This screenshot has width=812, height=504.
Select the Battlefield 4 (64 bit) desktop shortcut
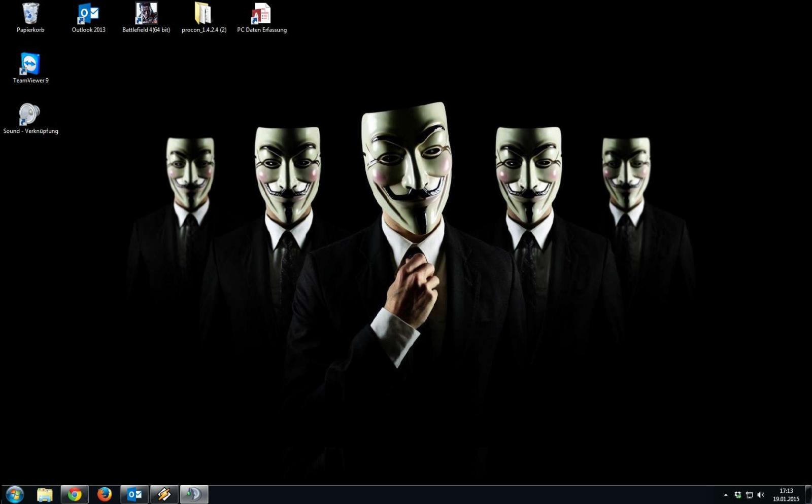pos(146,18)
